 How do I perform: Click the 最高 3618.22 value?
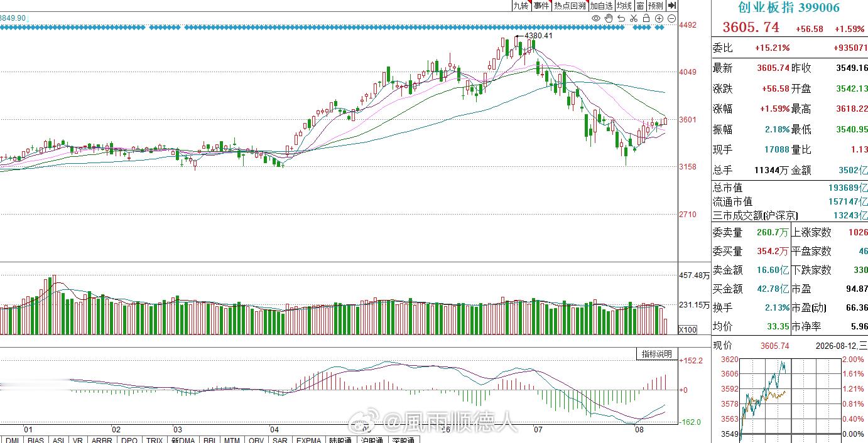852,109
